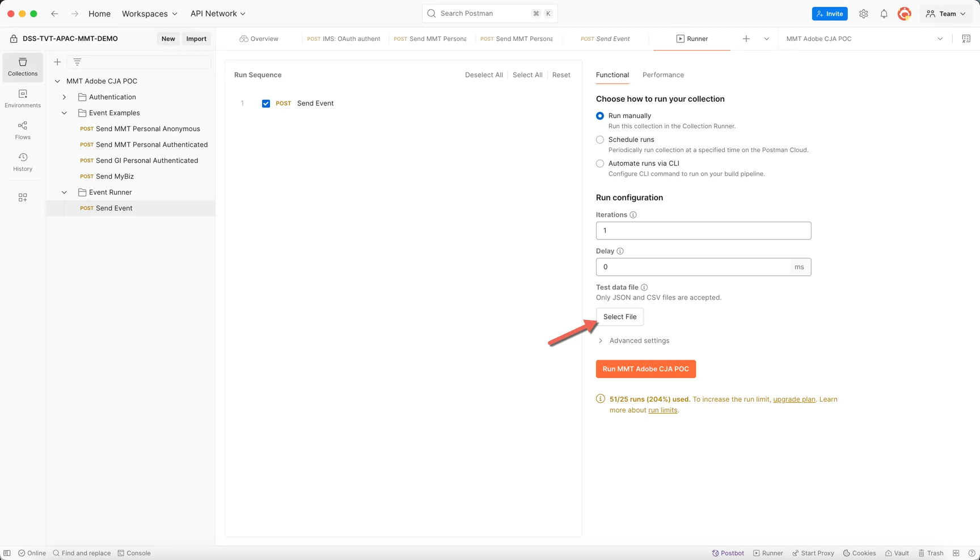
Task: Click the environment quick look icon
Action: pos(966,39)
